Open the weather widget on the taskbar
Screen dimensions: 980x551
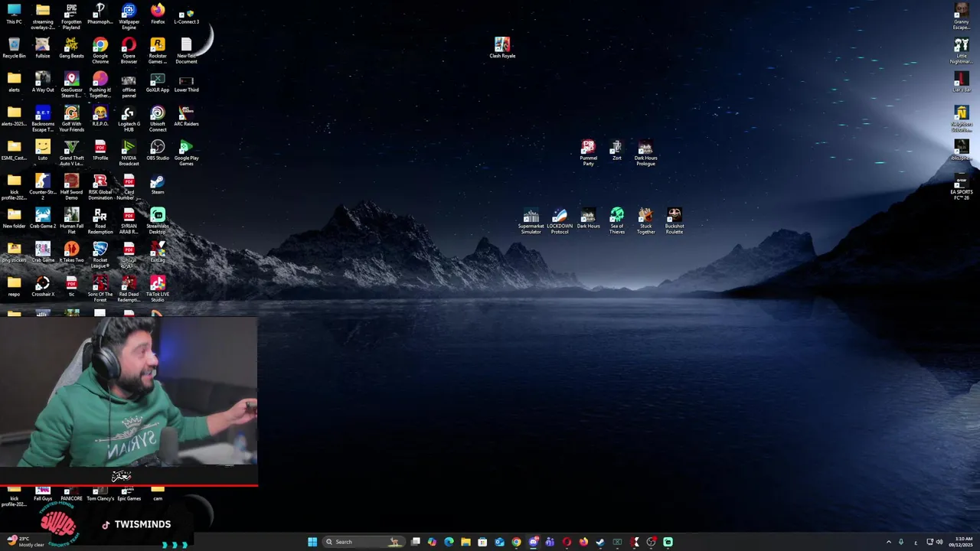25,542
